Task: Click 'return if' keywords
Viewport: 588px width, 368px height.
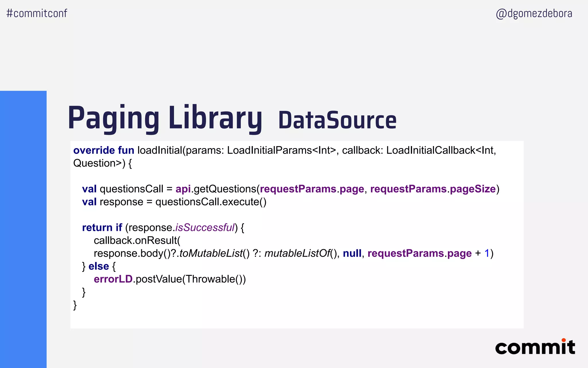Action: click(102, 227)
